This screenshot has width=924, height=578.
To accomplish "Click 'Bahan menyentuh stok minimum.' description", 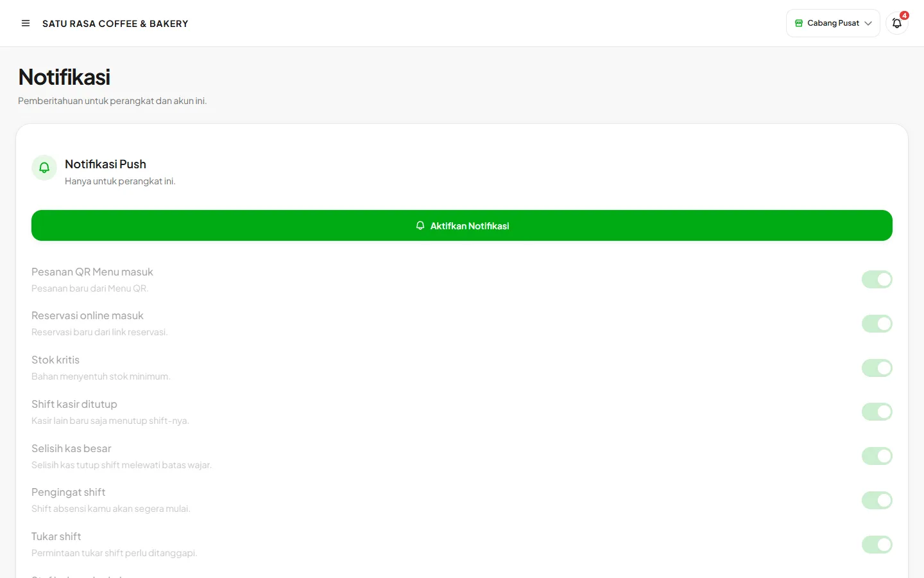I will coord(101,376).
